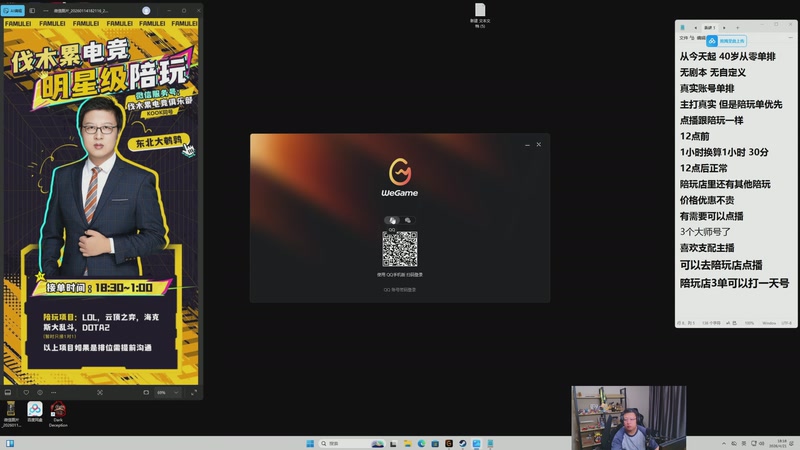
Task: Click the taskbar search box
Action: [351, 443]
